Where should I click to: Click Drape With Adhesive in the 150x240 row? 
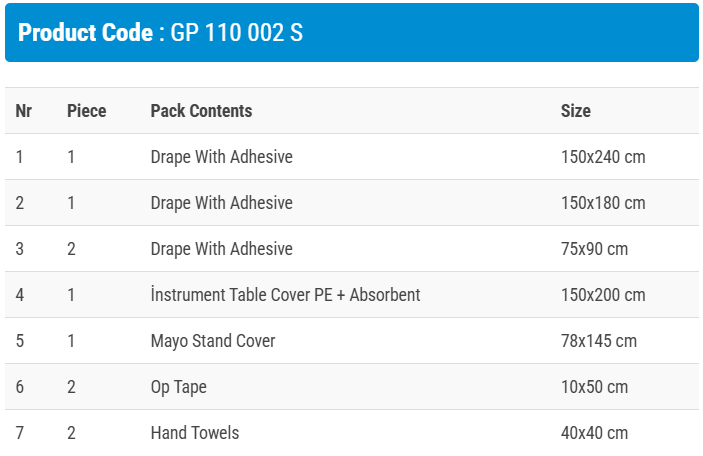(221, 157)
